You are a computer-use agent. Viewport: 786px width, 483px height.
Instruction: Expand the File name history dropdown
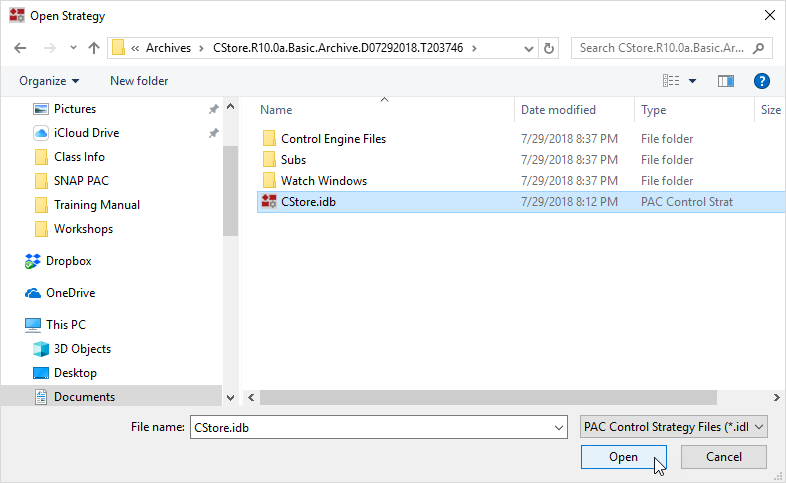coord(559,427)
